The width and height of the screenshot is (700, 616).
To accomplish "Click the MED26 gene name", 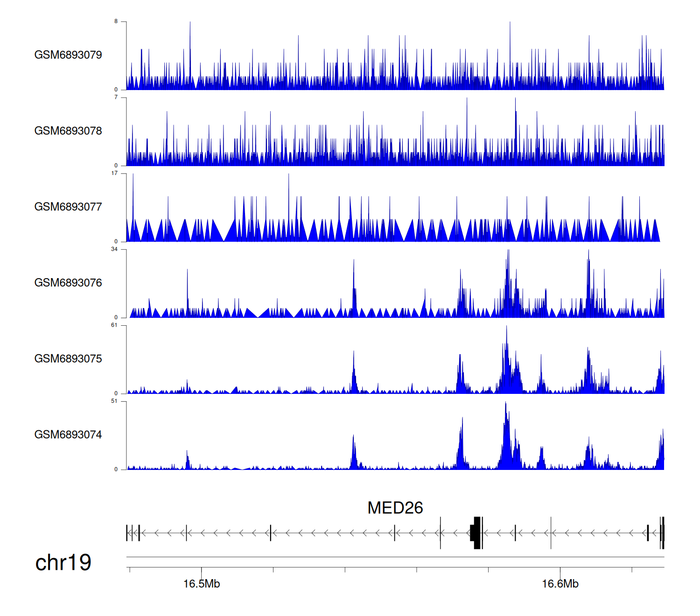I will (395, 508).
